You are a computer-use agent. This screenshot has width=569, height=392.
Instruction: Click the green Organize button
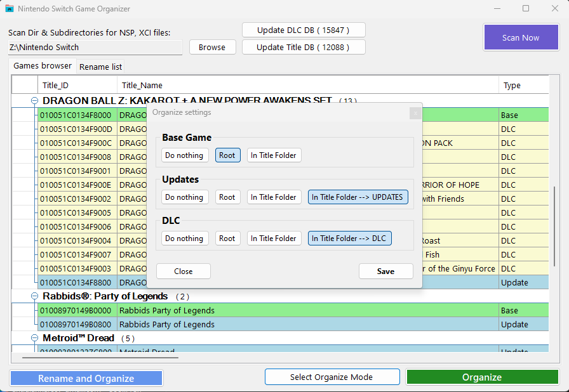(x=482, y=377)
